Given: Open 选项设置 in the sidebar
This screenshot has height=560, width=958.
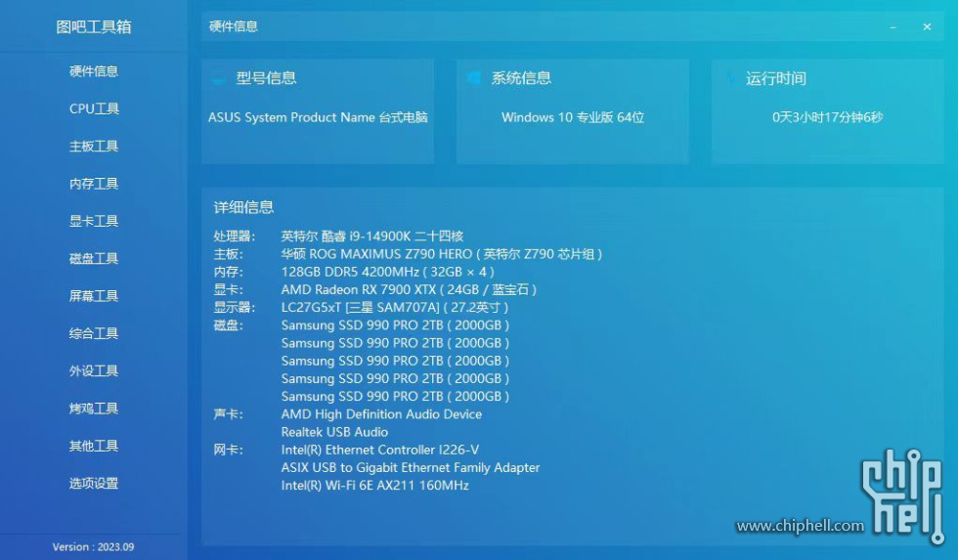Looking at the screenshot, I should [x=94, y=483].
